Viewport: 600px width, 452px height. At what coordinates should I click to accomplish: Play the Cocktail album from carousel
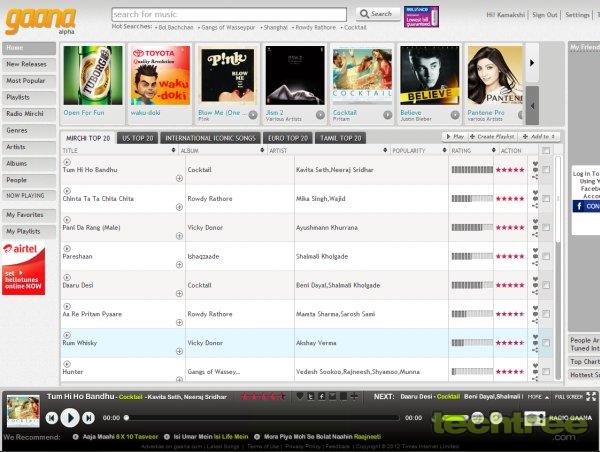click(388, 115)
